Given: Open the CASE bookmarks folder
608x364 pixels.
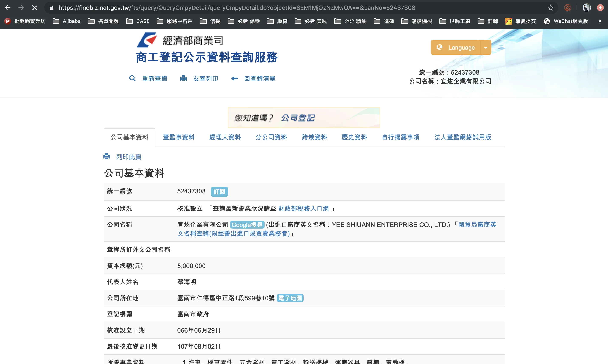Looking at the screenshot, I should [x=138, y=21].
